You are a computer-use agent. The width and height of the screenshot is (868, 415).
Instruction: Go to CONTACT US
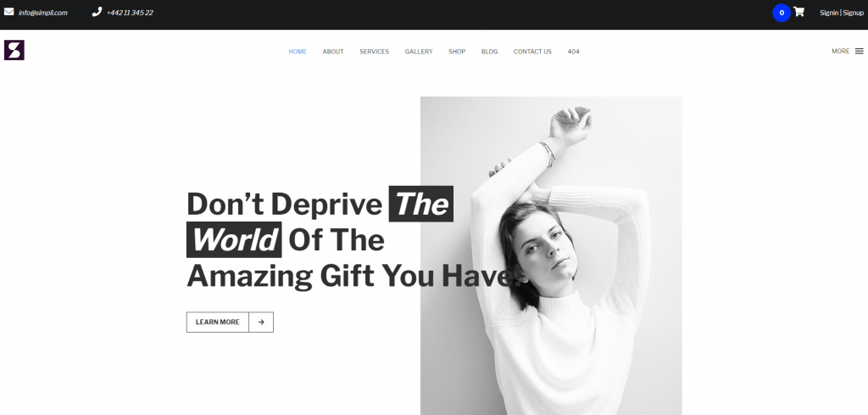click(x=532, y=52)
